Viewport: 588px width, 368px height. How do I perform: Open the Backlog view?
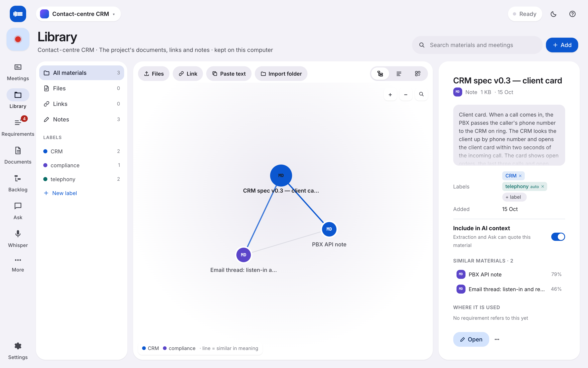tap(18, 183)
